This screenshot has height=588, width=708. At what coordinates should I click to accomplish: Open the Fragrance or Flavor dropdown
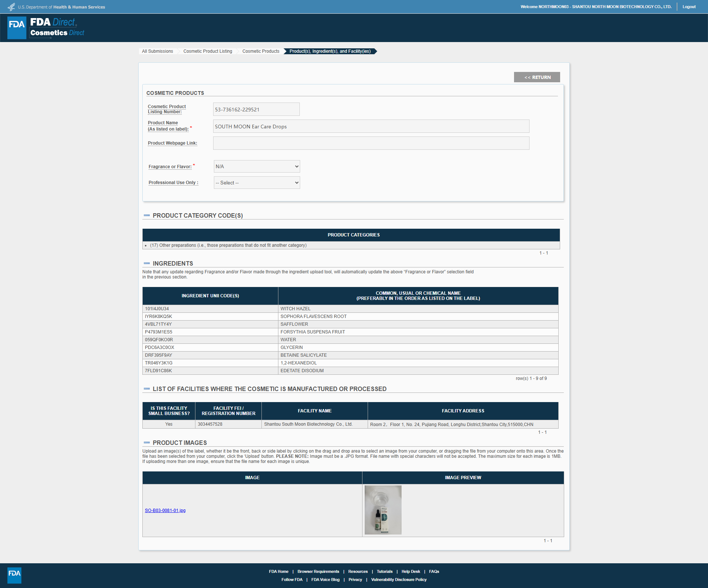(257, 166)
